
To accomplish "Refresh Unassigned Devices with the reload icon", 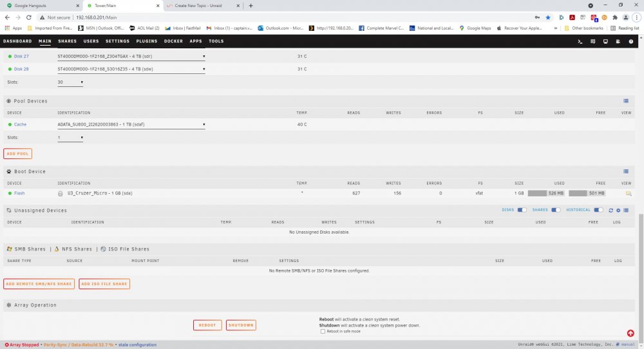I will coord(611,210).
